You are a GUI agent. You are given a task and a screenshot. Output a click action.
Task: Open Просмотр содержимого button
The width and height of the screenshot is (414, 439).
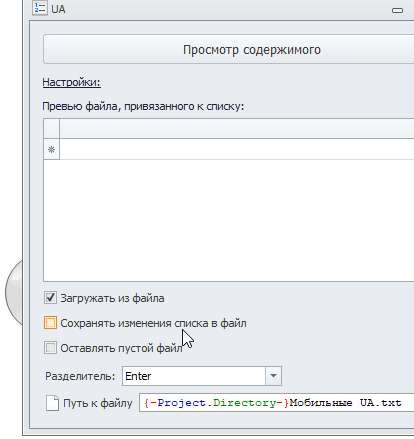coord(229,49)
